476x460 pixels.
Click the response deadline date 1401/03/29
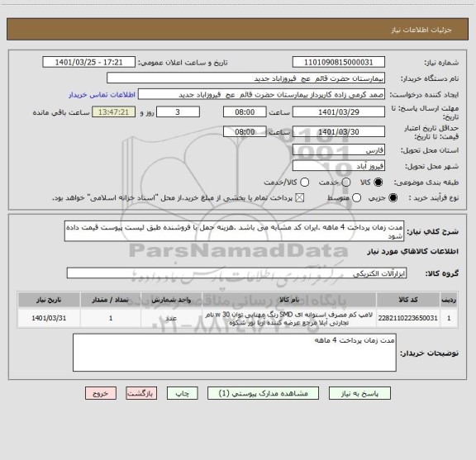[339, 112]
